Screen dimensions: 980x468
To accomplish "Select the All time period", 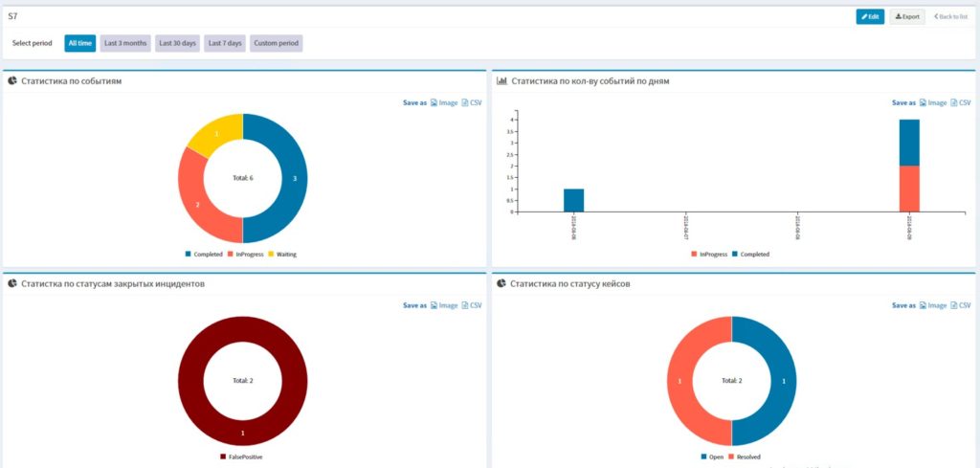I will tap(79, 43).
